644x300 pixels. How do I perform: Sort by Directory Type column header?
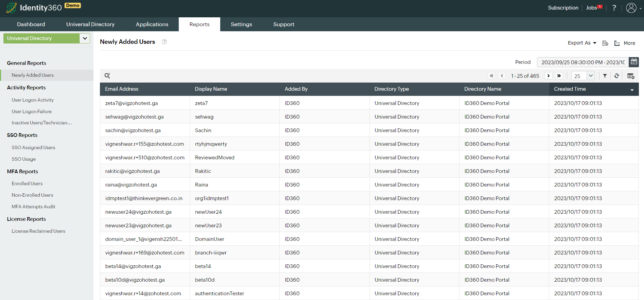pos(391,89)
